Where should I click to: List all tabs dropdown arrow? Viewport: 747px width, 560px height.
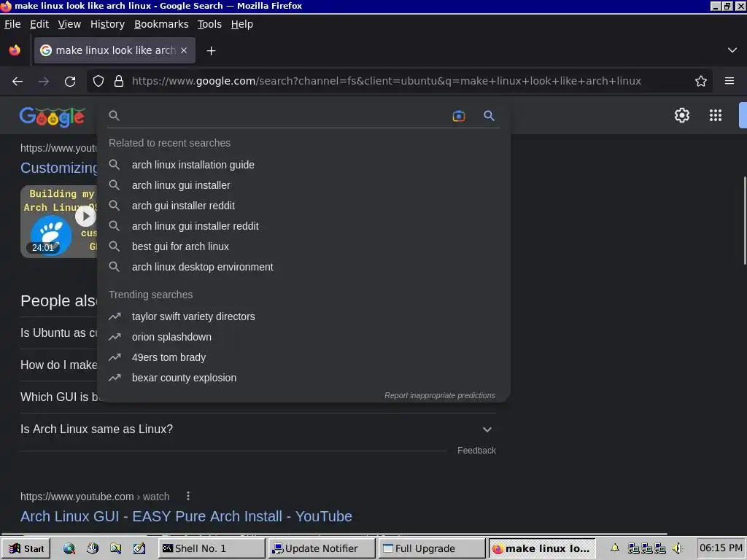coord(732,50)
